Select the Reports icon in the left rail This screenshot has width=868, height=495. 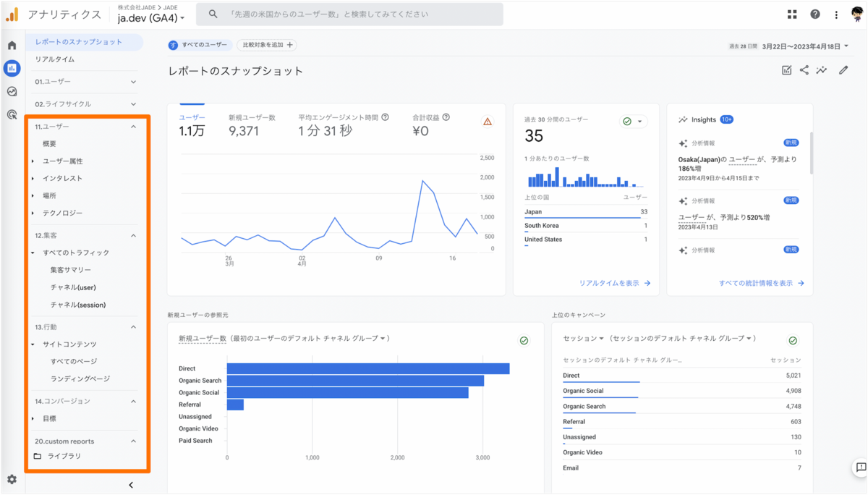click(11, 68)
